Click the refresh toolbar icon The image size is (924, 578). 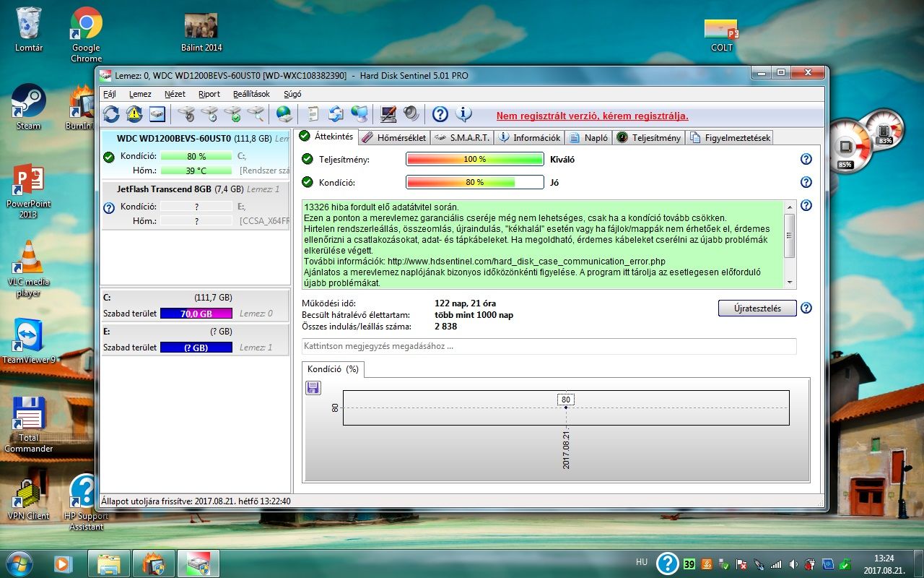[111, 114]
